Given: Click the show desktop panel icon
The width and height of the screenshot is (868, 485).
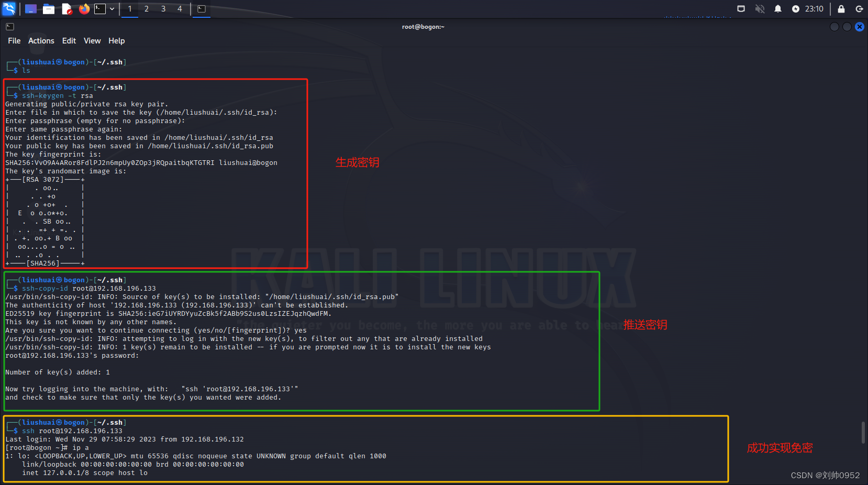Looking at the screenshot, I should (x=31, y=9).
